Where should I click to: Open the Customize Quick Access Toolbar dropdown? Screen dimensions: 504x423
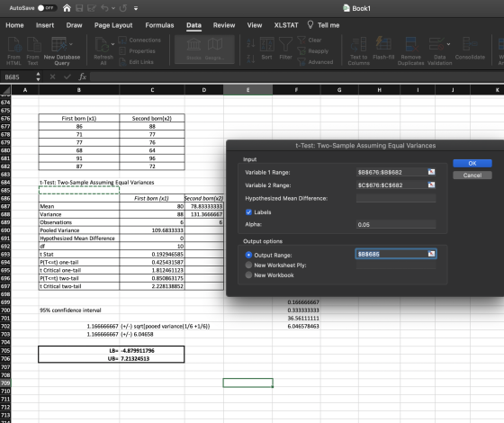tap(136, 8)
